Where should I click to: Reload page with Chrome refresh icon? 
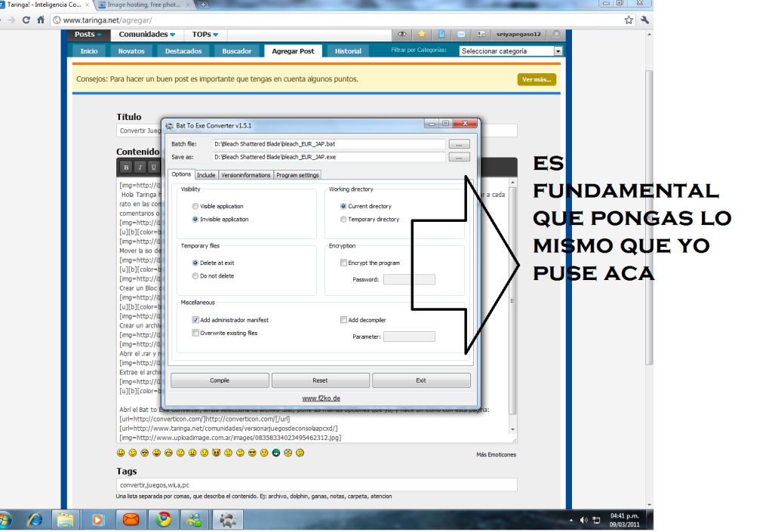pos(26,20)
